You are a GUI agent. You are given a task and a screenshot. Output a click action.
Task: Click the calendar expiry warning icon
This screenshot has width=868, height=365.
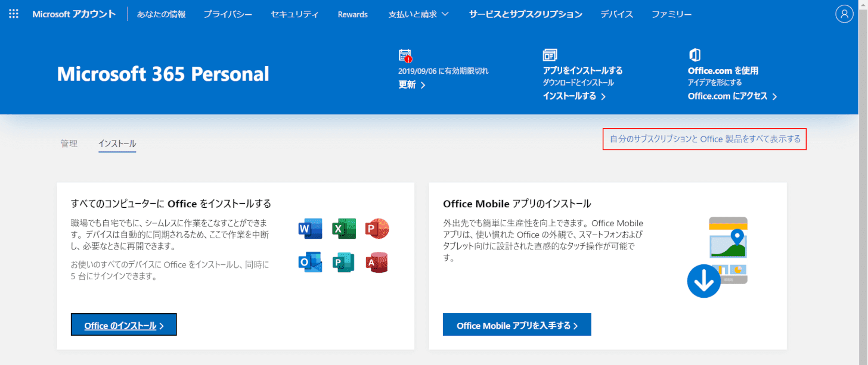pyautogui.click(x=405, y=56)
